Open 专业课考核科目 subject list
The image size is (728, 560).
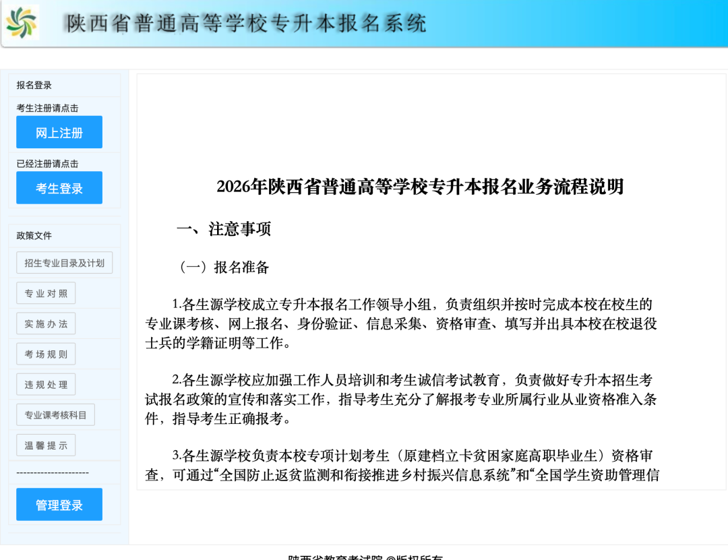coord(55,414)
